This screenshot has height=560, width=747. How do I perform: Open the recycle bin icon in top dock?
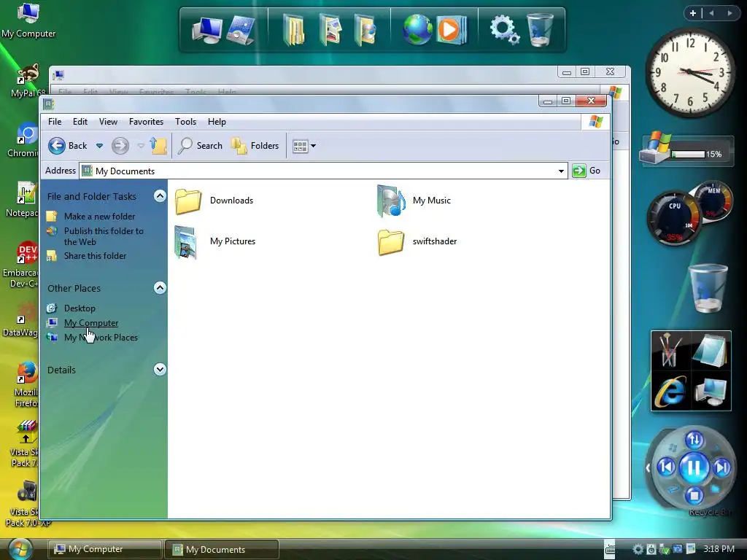541,29
